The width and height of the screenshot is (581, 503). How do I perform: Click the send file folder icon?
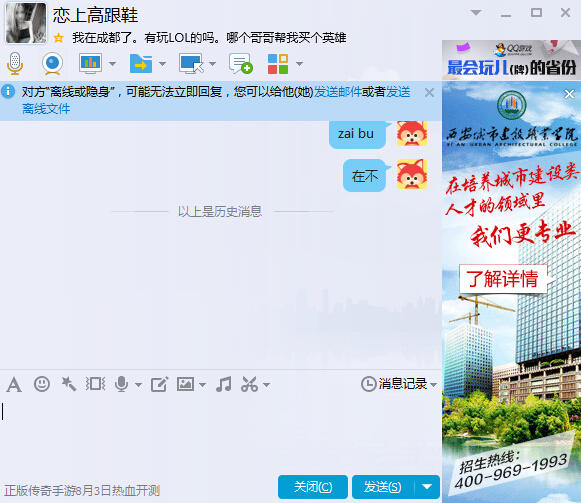[141, 63]
